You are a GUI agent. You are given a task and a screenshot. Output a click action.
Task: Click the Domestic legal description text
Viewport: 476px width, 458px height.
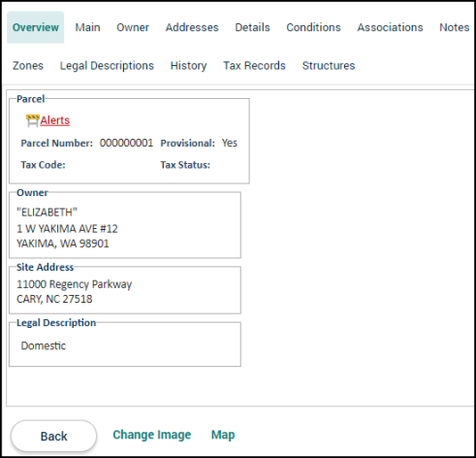pos(44,345)
